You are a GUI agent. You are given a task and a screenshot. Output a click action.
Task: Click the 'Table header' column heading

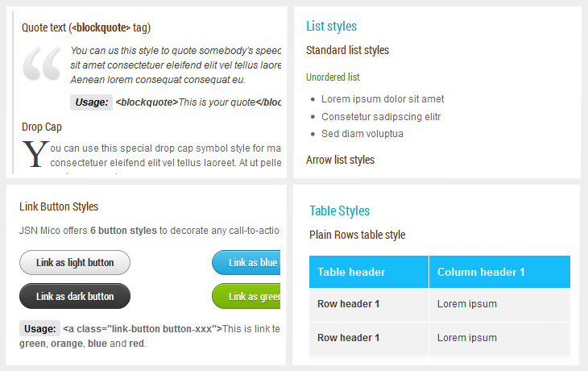(x=351, y=272)
